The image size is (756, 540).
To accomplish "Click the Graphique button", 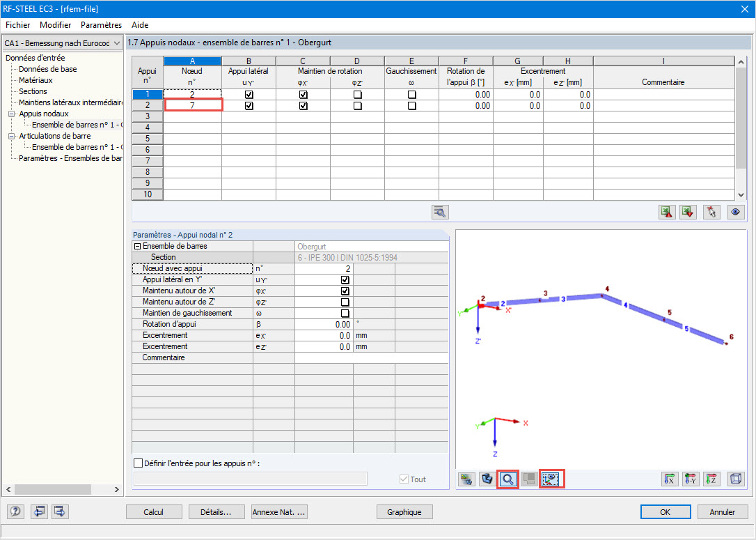I will (404, 512).
